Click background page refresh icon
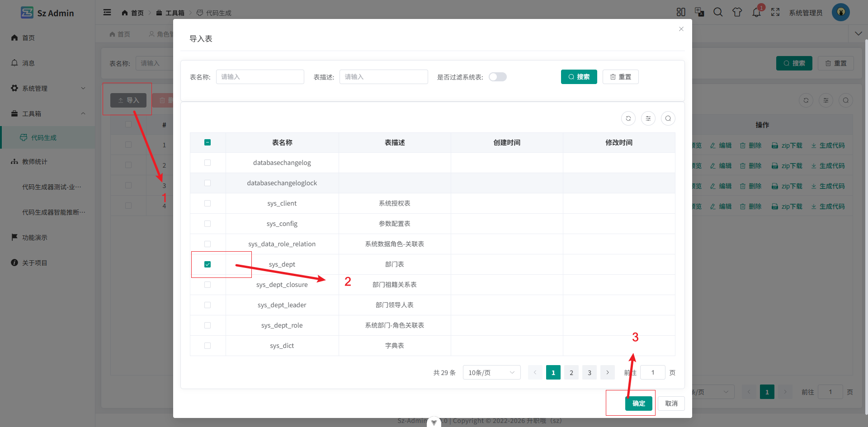This screenshot has height=427, width=868. coord(806,100)
